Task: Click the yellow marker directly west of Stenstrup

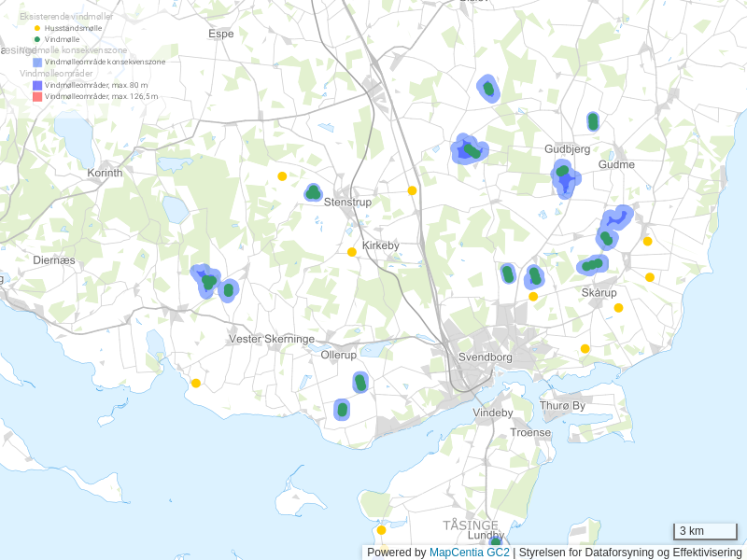Action: pyautogui.click(x=282, y=175)
